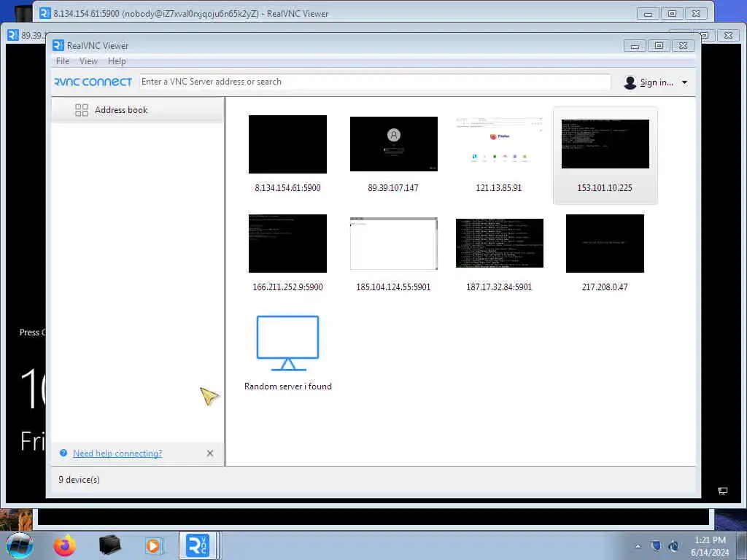Viewport: 747px width, 560px height.
Task: Click the 121.13.85.91 label text
Action: pyautogui.click(x=499, y=187)
